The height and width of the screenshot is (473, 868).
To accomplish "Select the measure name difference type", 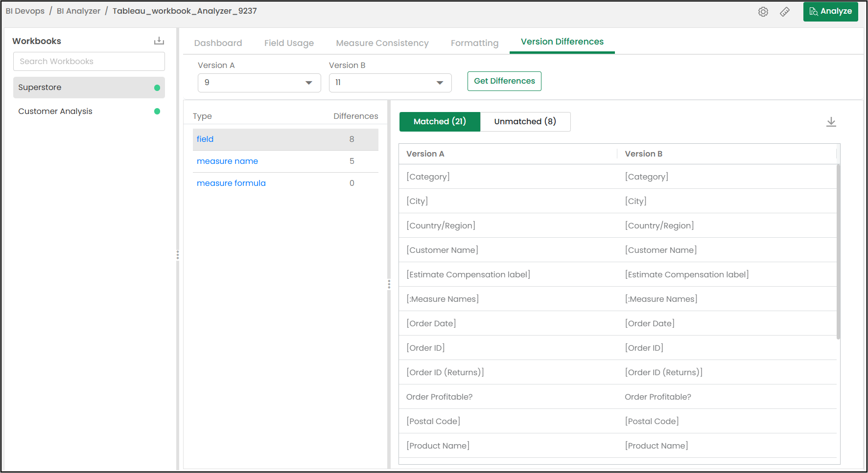I will point(227,161).
